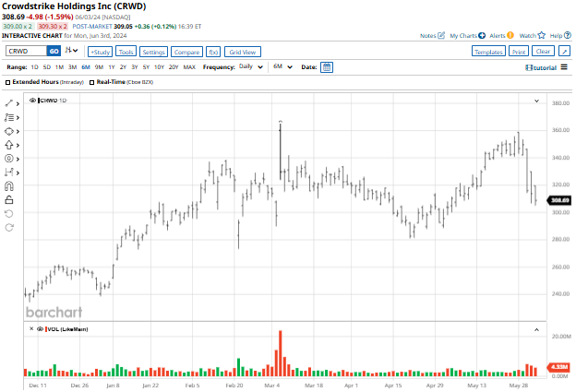Screen dimensions: 576x392
Task: Toggle the magnet snap icon
Action: click(9, 186)
